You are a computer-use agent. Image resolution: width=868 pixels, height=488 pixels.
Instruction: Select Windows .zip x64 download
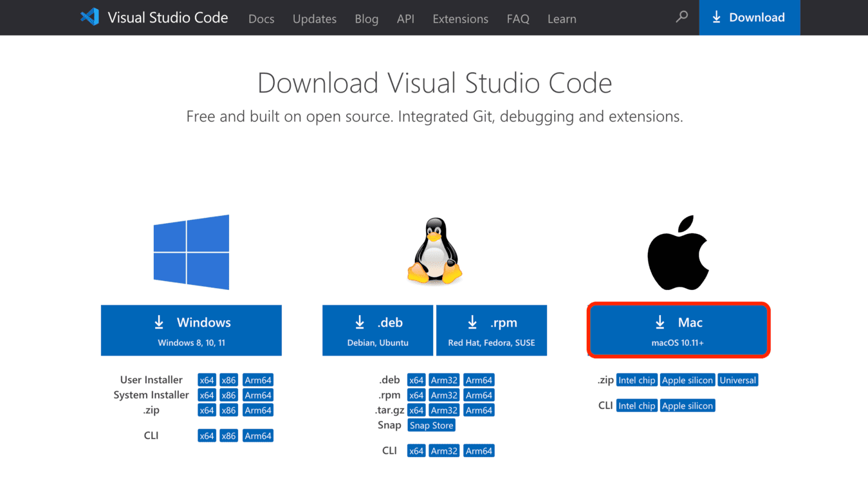(x=207, y=410)
